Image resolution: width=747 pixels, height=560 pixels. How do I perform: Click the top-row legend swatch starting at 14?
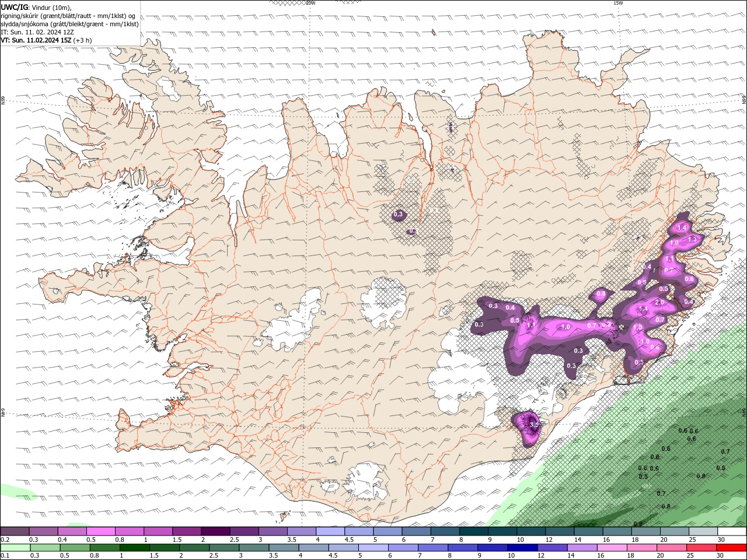click(x=588, y=531)
